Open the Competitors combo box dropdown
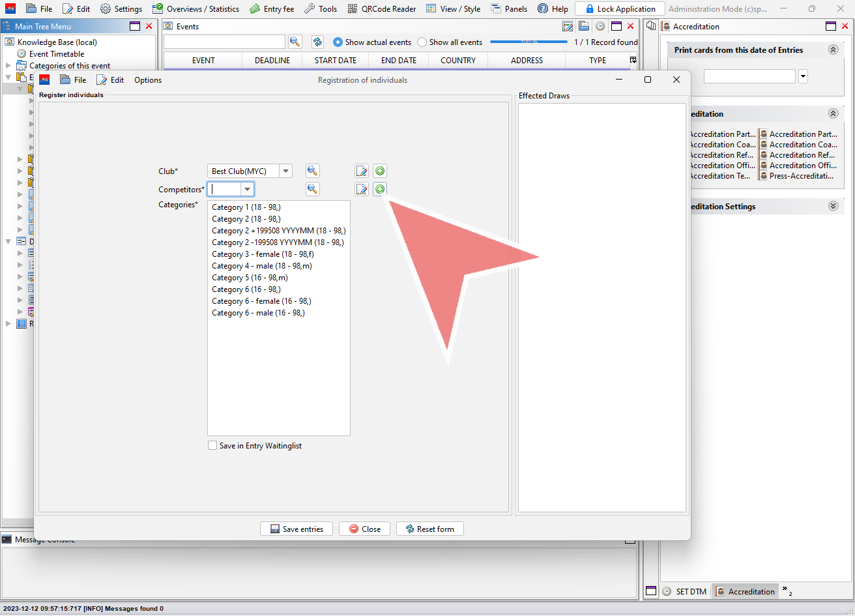Viewport: 855px width, 616px height. click(247, 189)
